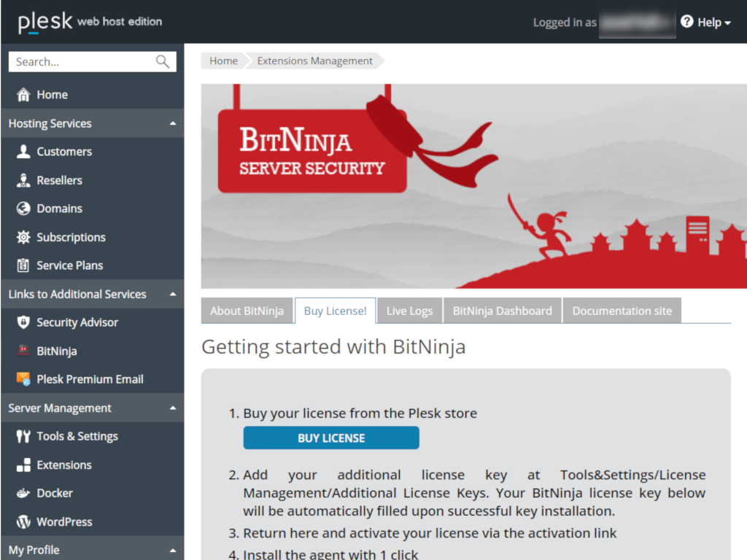Click the blurred logged-in username
Viewport: 747px width, 560px height.
(637, 23)
